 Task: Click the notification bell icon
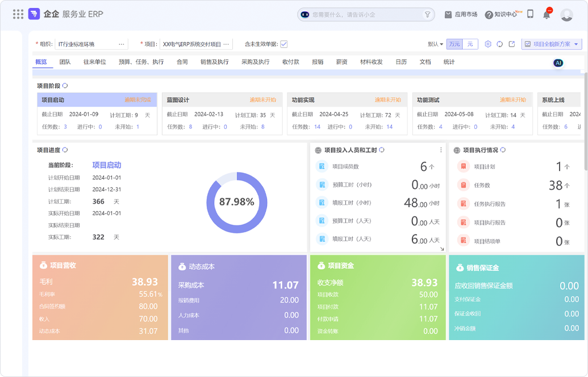click(547, 15)
